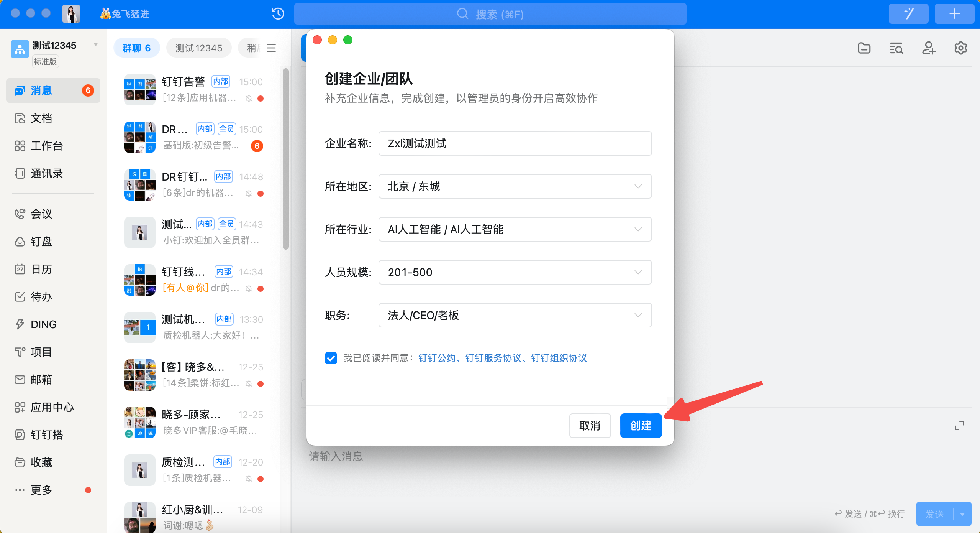Click the magic wand button in title bar

(x=908, y=14)
